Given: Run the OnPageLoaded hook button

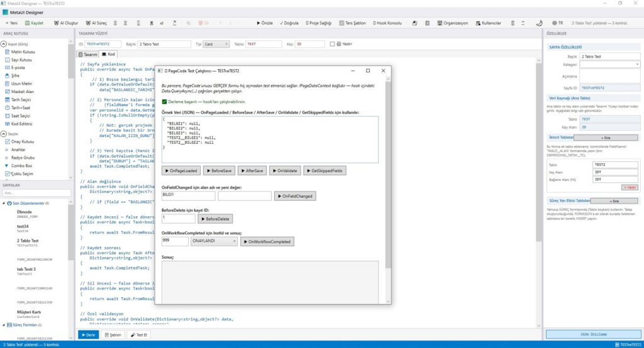Looking at the screenshot, I should coord(180,171).
